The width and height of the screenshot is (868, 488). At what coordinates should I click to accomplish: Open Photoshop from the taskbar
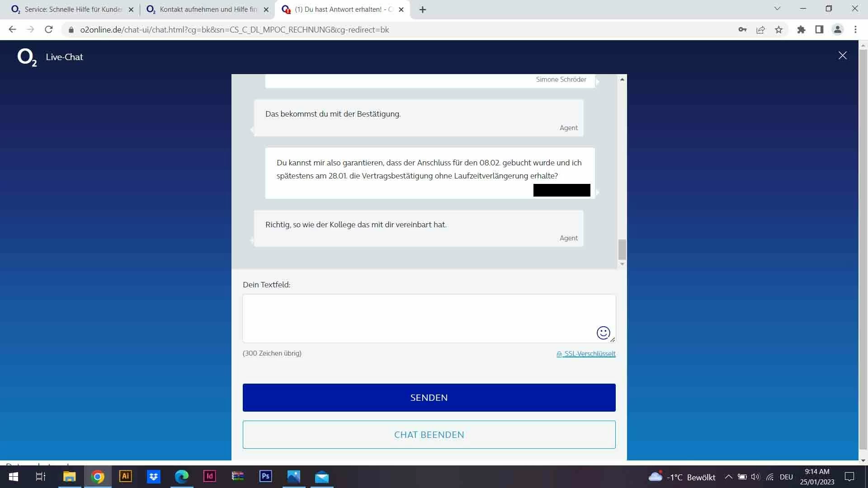(265, 476)
